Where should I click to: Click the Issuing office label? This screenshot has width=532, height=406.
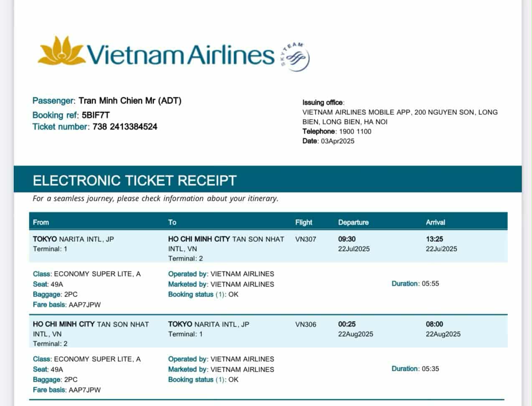pyautogui.click(x=323, y=103)
